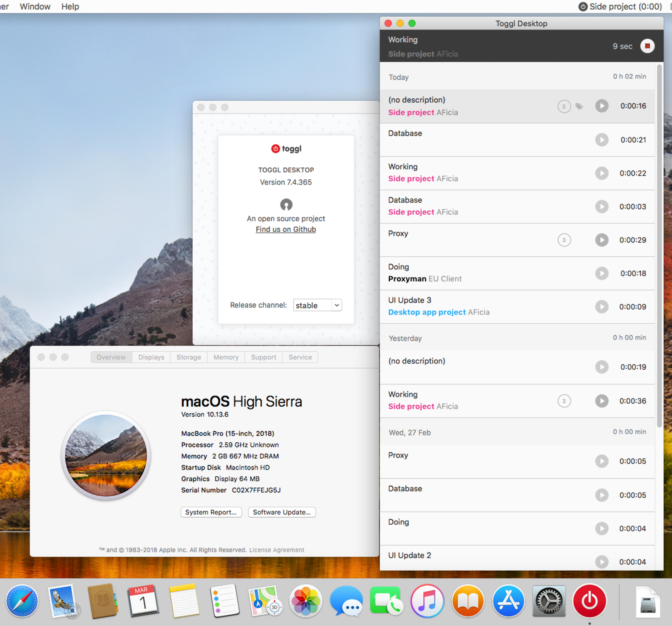Open Maps from the Dock
672x626 pixels.
265,601
